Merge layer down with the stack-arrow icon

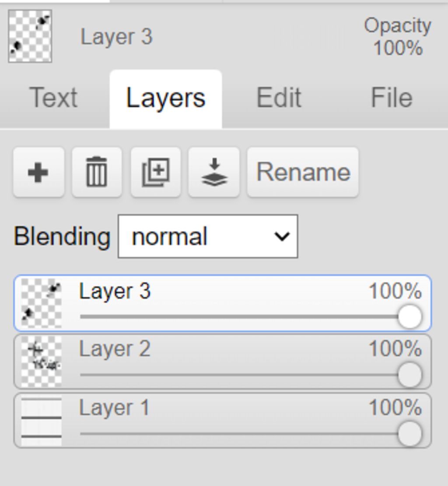pyautogui.click(x=214, y=173)
